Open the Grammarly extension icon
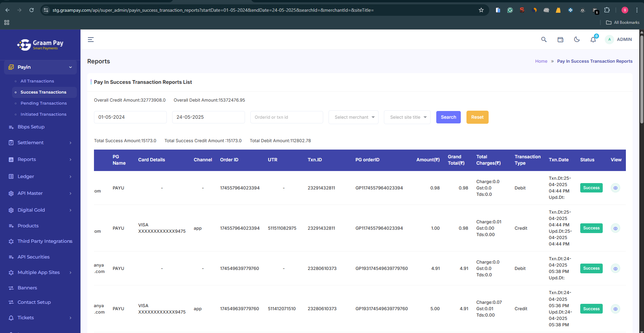This screenshot has height=333, width=644. 510,10
